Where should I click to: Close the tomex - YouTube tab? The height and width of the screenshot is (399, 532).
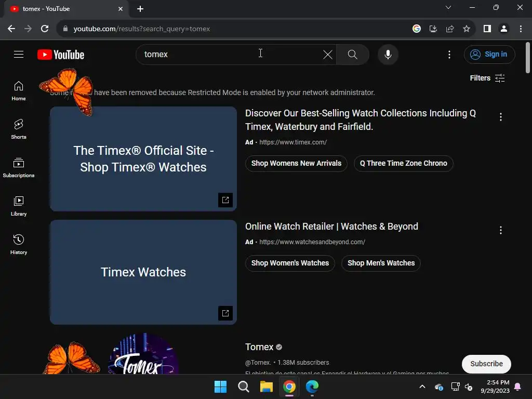(x=121, y=9)
